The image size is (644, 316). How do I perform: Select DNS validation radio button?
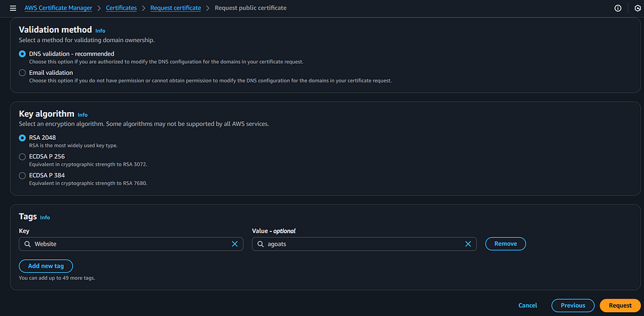pos(23,54)
